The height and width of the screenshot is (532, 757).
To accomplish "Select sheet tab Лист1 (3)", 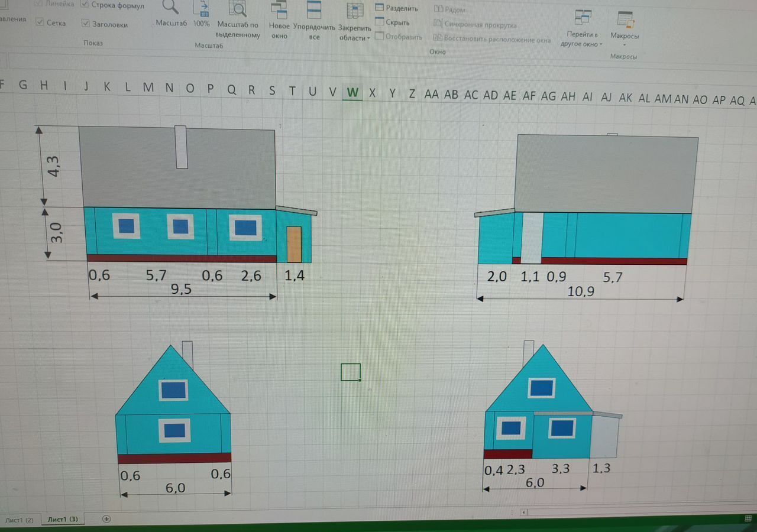I will (x=63, y=519).
